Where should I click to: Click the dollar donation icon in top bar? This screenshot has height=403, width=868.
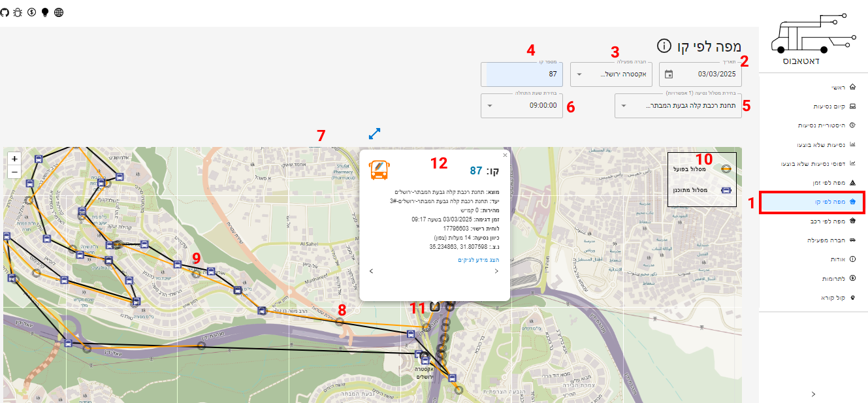pos(31,12)
